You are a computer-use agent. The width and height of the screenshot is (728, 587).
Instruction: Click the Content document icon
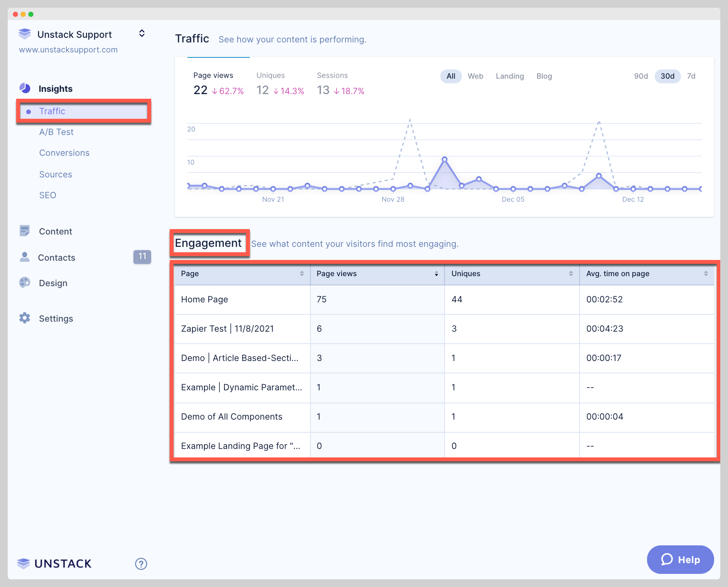[x=25, y=231]
